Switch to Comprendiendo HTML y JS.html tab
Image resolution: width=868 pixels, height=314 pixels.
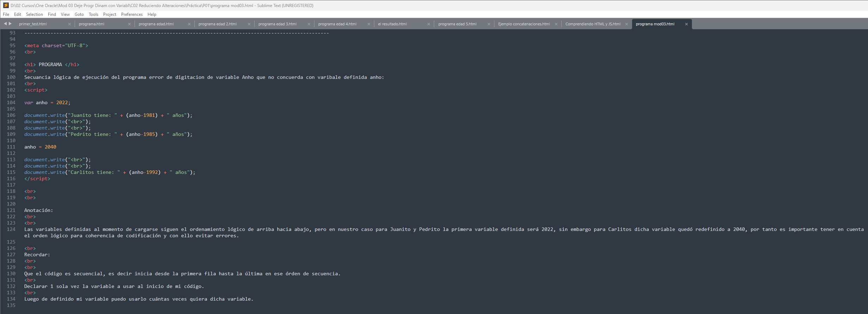coord(593,24)
